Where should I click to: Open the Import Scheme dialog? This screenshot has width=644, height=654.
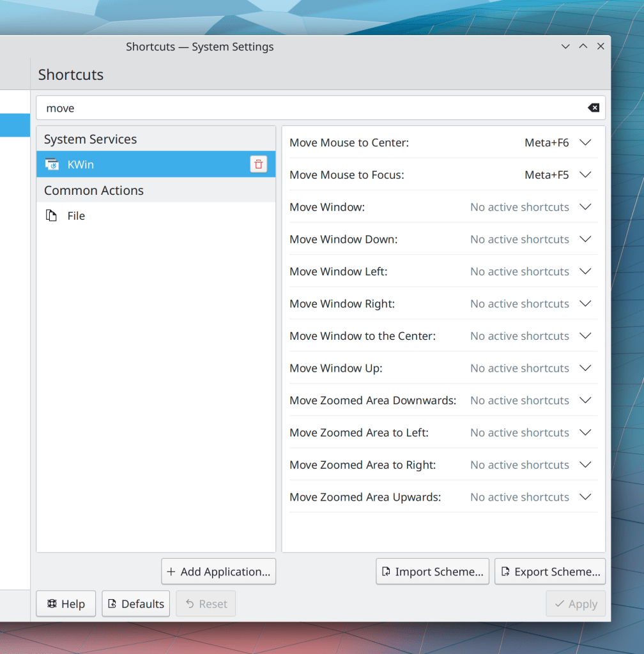click(433, 572)
